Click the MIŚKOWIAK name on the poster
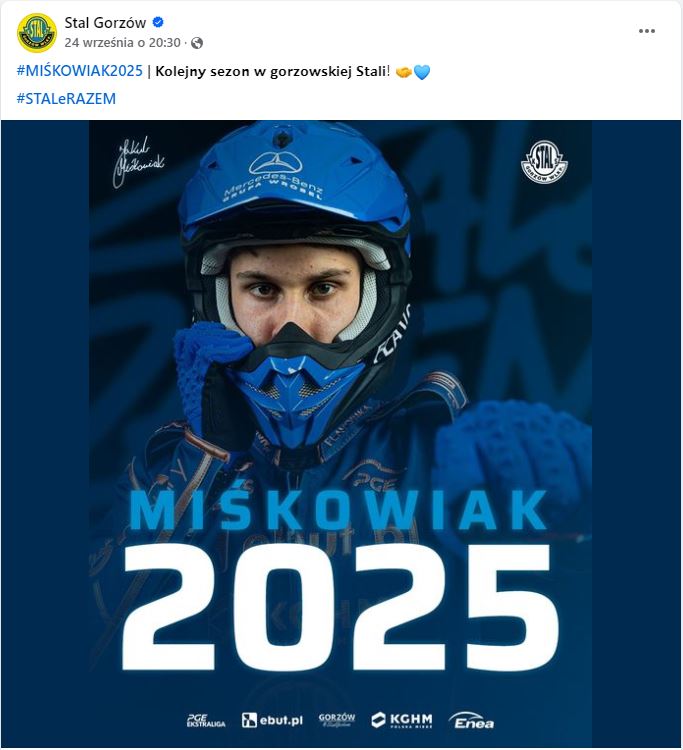The image size is (683, 750). (x=340, y=510)
